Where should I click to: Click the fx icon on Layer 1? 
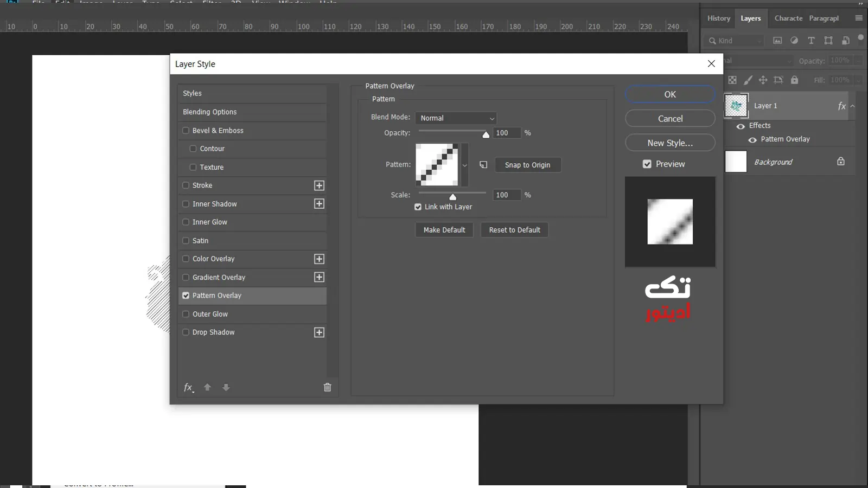tap(841, 106)
